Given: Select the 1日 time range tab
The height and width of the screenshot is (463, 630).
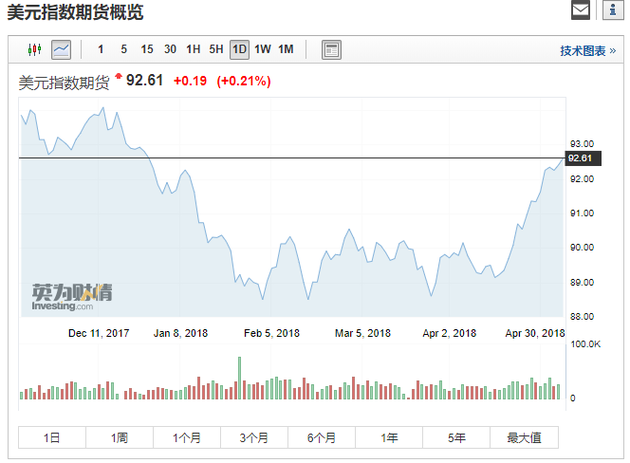Looking at the screenshot, I should click(52, 438).
